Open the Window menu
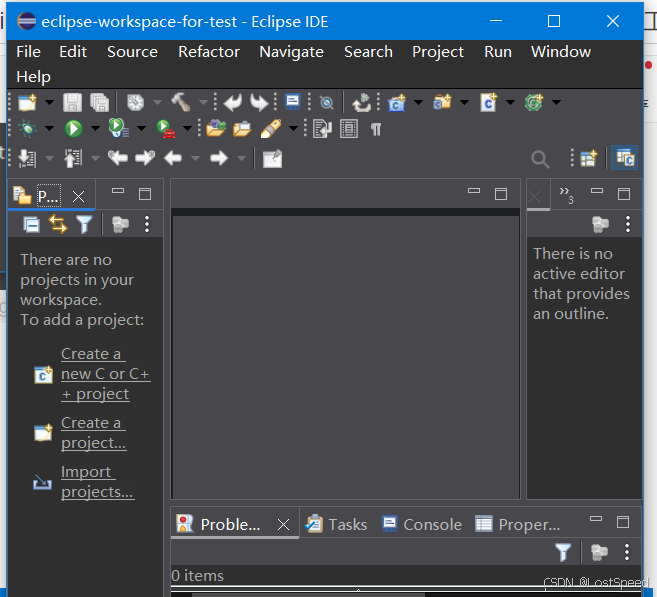 (x=561, y=52)
